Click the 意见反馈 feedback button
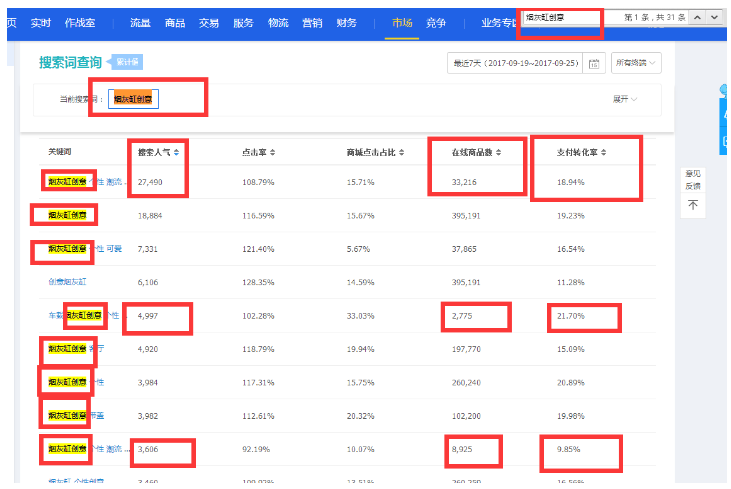Viewport: 731px width, 489px height. point(693,179)
